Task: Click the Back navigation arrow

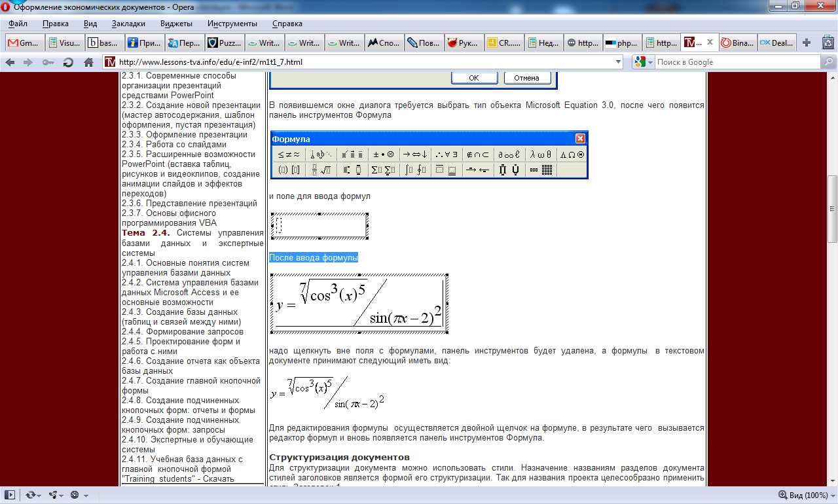Action: click(x=10, y=63)
